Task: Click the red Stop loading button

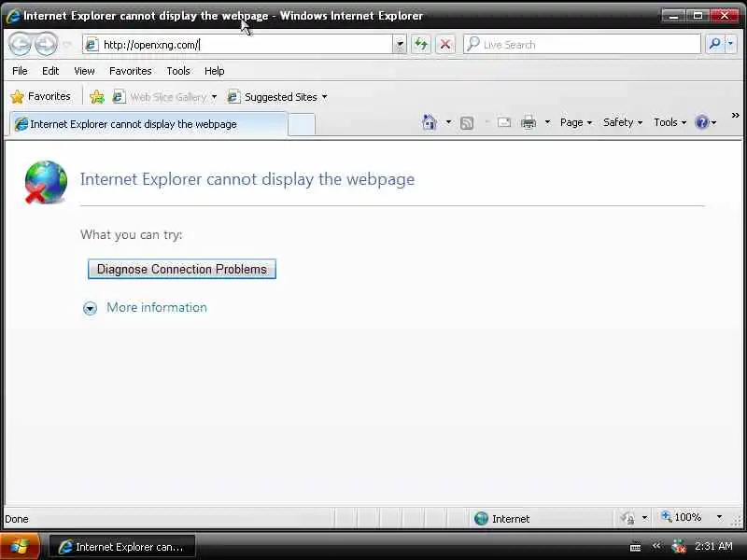Action: click(x=445, y=45)
